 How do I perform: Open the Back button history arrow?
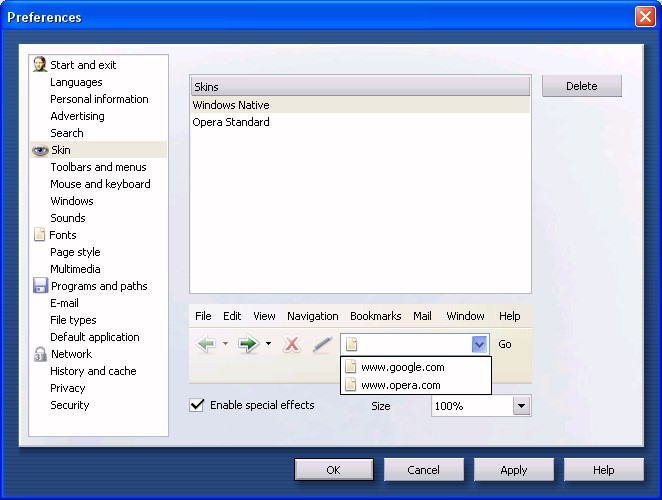[225, 344]
